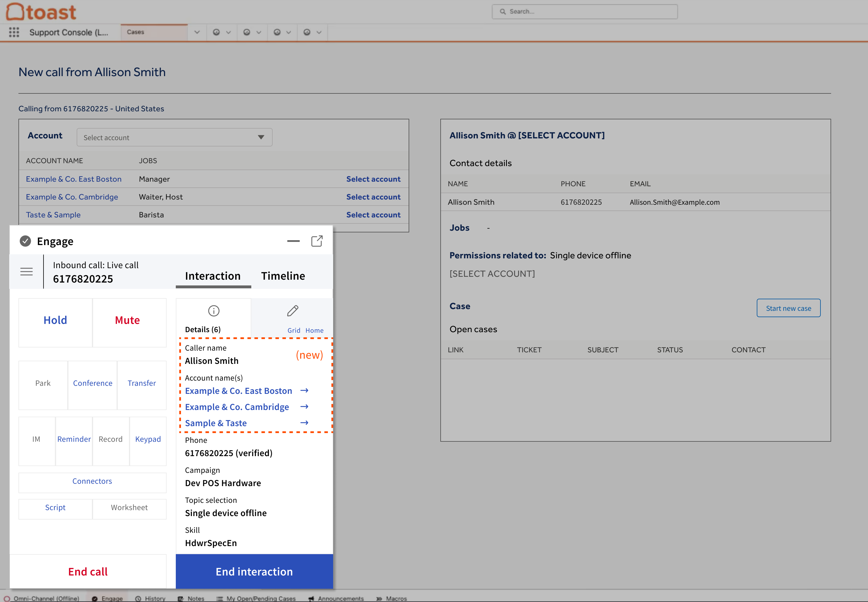Open the app launcher grid icon
Screen dimensions: 868x602
14,32
